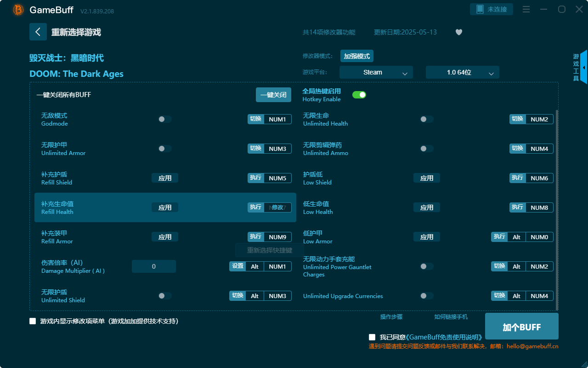The image size is (588, 368).
Task: Apply Refill Shield with its 应用 button
Action: point(164,178)
